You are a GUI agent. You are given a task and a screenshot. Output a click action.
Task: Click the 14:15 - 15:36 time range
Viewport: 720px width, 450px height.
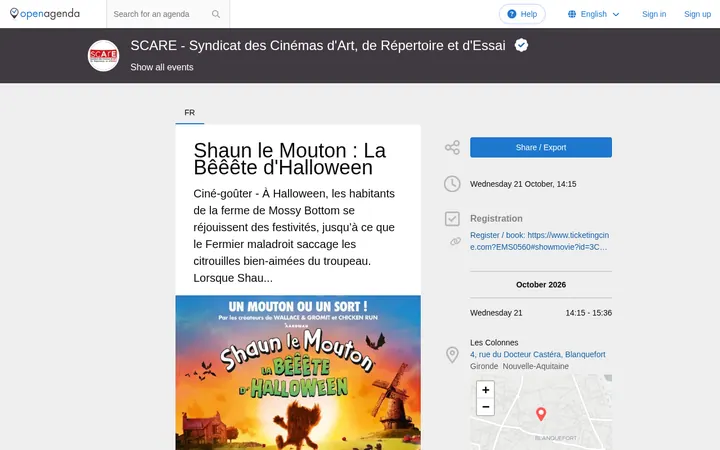589,313
